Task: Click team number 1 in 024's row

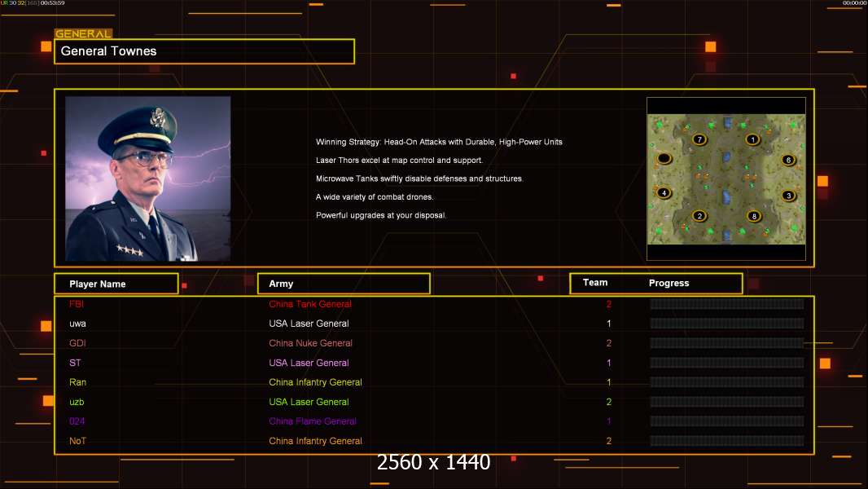Action: pos(609,421)
